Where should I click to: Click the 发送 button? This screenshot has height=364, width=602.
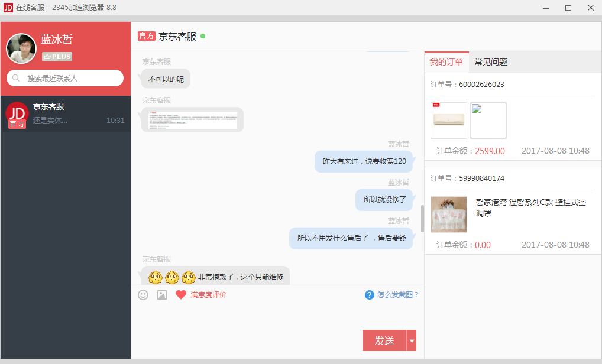[x=384, y=340]
